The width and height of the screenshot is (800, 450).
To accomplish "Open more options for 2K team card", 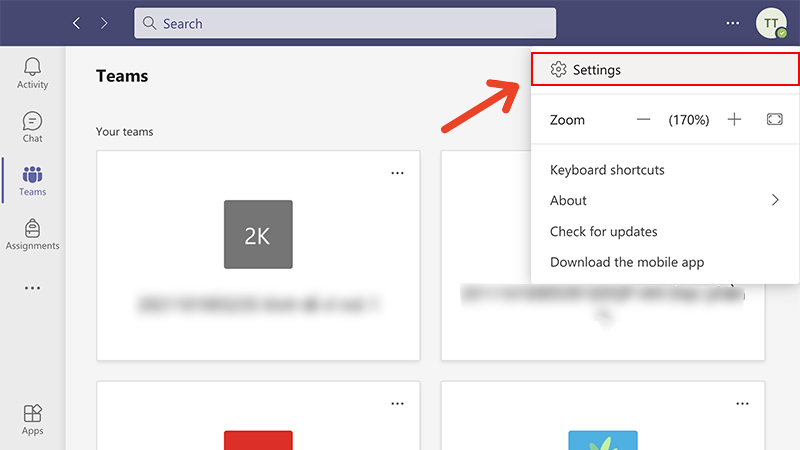I will click(x=397, y=173).
